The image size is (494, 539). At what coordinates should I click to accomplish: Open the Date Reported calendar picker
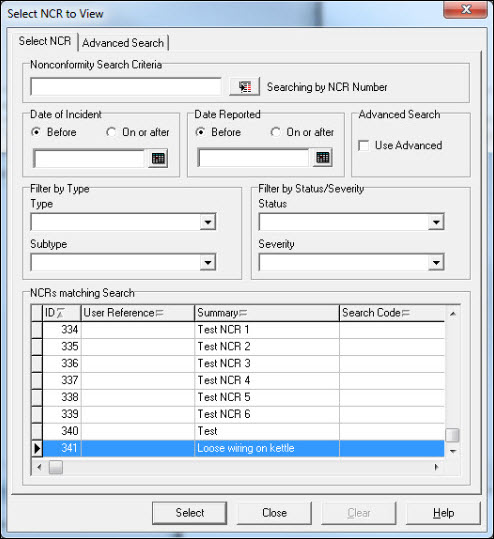(322, 157)
